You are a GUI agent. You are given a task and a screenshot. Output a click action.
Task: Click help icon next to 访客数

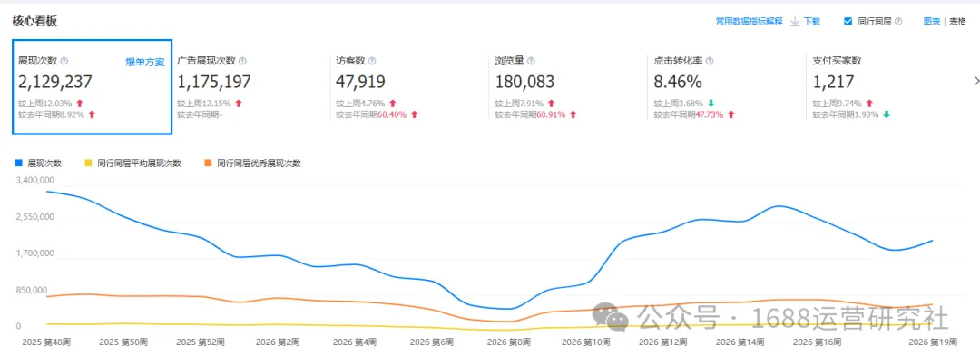pos(372,61)
